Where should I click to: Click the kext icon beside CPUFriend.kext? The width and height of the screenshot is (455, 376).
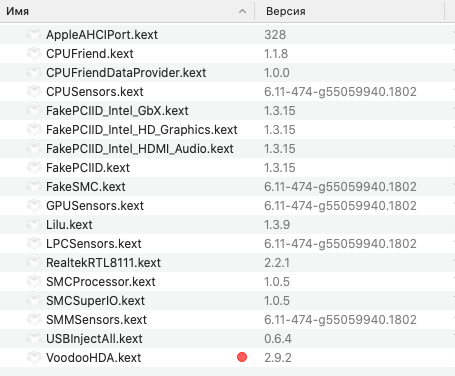click(x=34, y=53)
